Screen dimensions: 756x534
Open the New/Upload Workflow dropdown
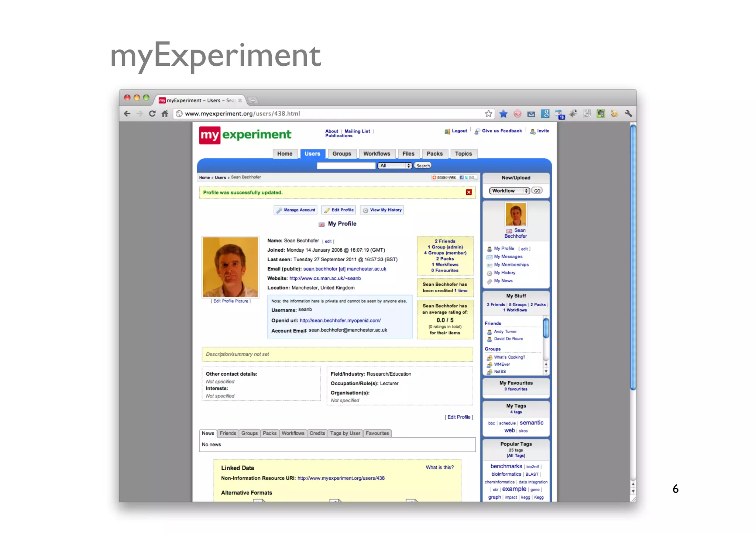(x=509, y=191)
